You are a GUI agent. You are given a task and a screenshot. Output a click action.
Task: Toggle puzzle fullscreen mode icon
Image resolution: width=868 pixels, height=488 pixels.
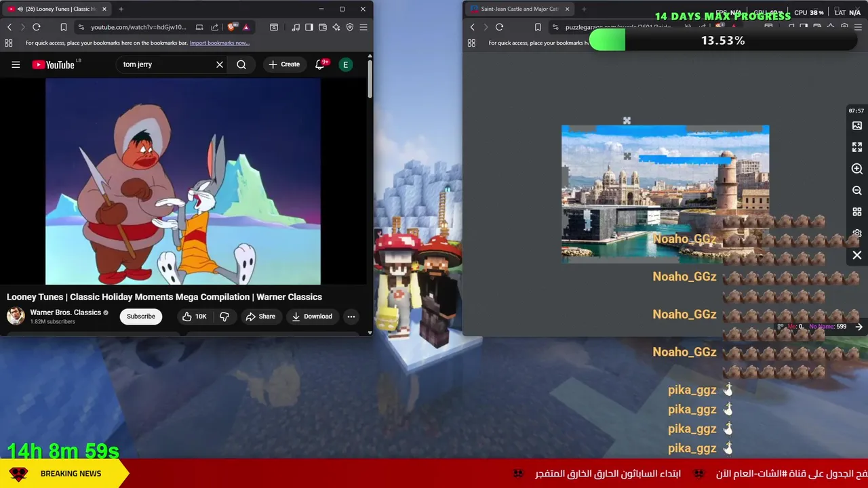click(857, 147)
